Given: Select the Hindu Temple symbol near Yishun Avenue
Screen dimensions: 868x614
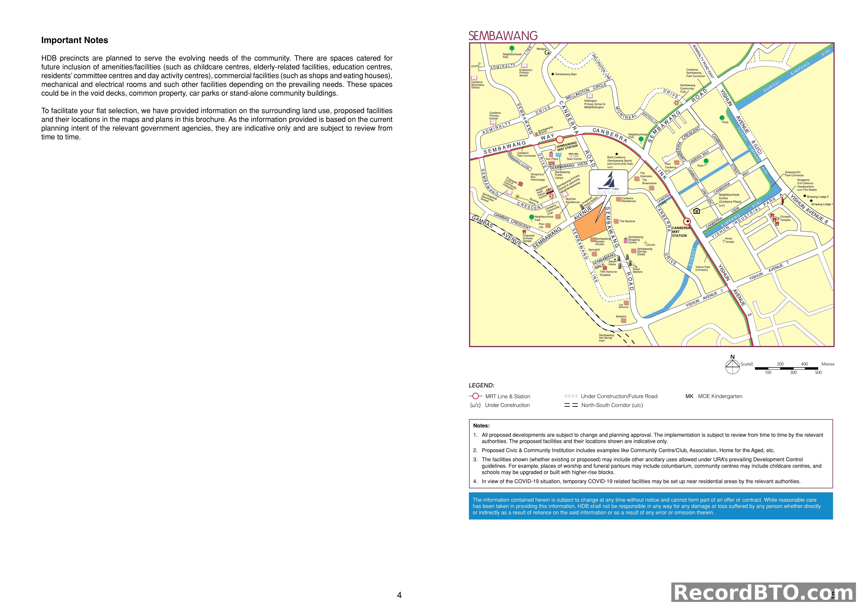Looking at the screenshot, I should click(x=724, y=241).
